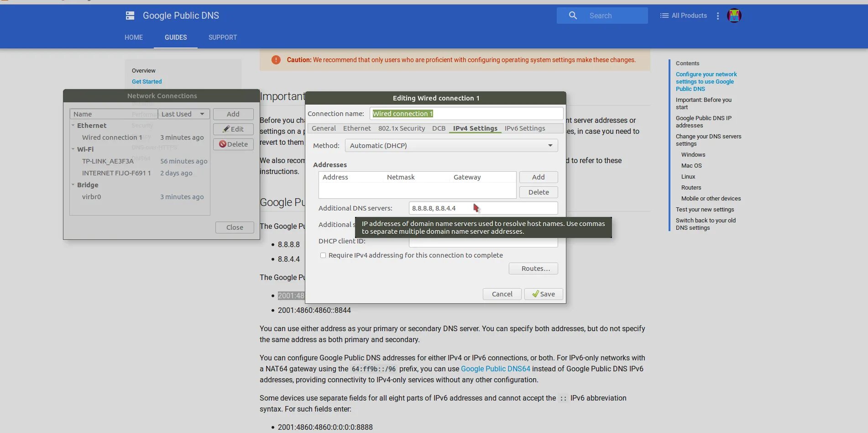Open the Get Started sidebar link
Image resolution: width=868 pixels, height=433 pixels.
pyautogui.click(x=147, y=82)
